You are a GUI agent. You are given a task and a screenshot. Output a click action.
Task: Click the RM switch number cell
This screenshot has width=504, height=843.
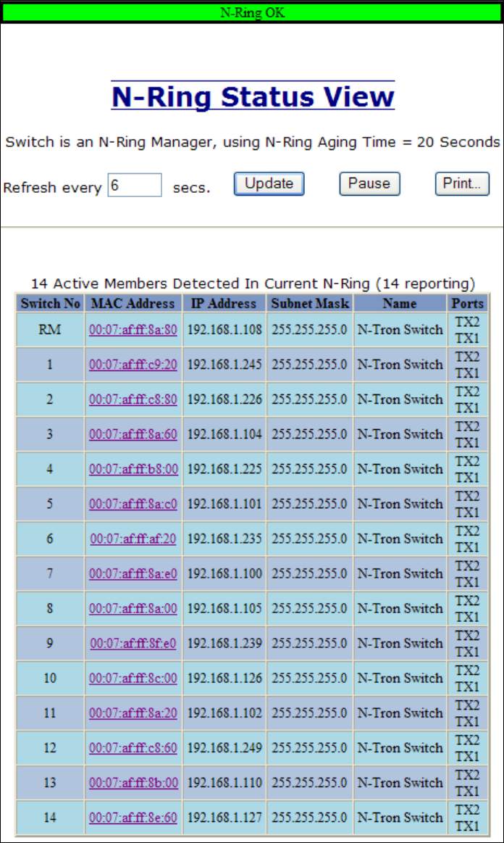[50, 330]
